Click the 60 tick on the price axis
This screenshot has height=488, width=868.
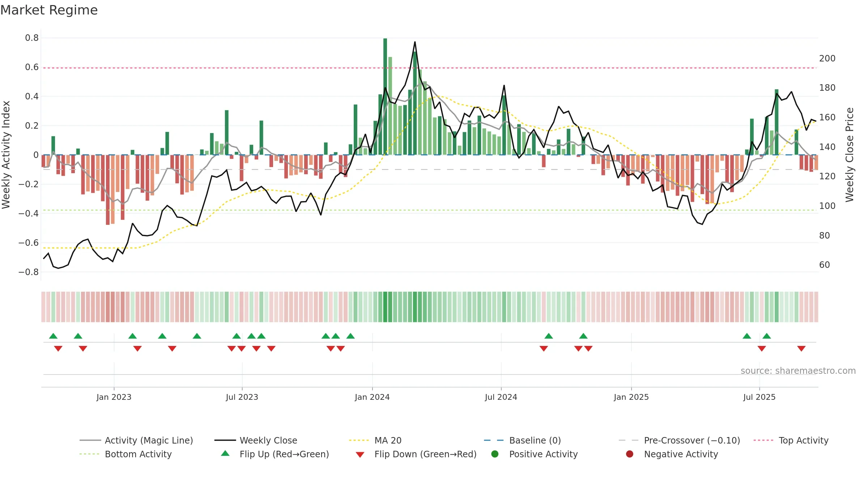[825, 265]
